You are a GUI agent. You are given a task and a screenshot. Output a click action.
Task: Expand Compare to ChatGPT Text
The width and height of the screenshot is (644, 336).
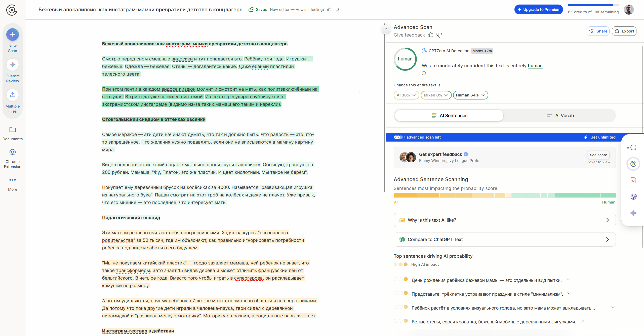pos(504,240)
